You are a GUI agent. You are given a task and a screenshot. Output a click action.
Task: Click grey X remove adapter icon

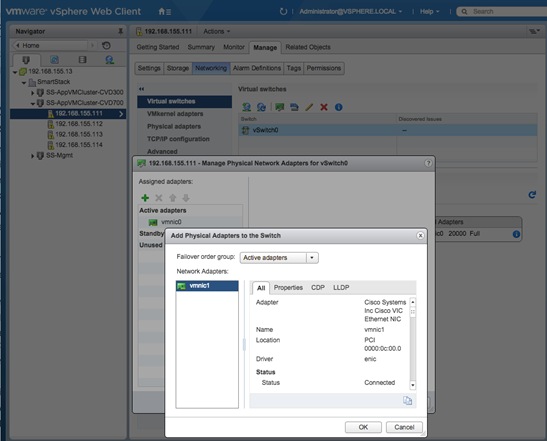[x=159, y=198]
